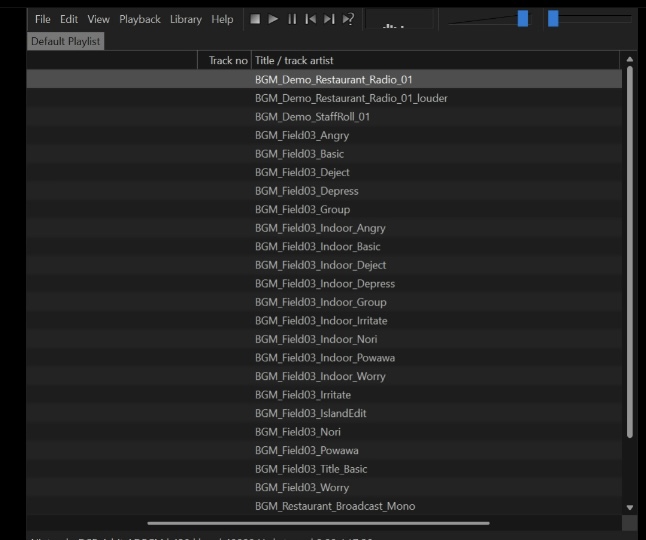Open the Edit menu
The height and width of the screenshot is (540, 646).
click(x=69, y=19)
